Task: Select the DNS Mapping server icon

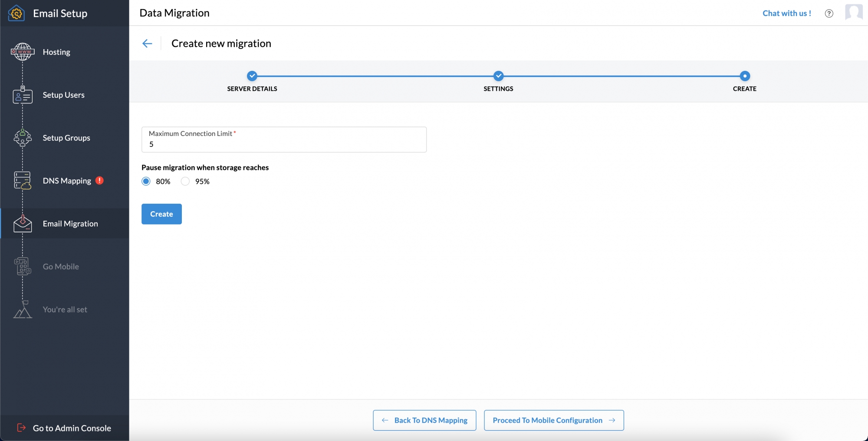Action: (22, 180)
